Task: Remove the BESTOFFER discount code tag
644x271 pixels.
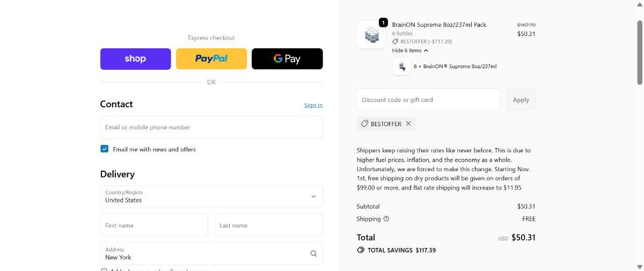Action: (x=408, y=123)
